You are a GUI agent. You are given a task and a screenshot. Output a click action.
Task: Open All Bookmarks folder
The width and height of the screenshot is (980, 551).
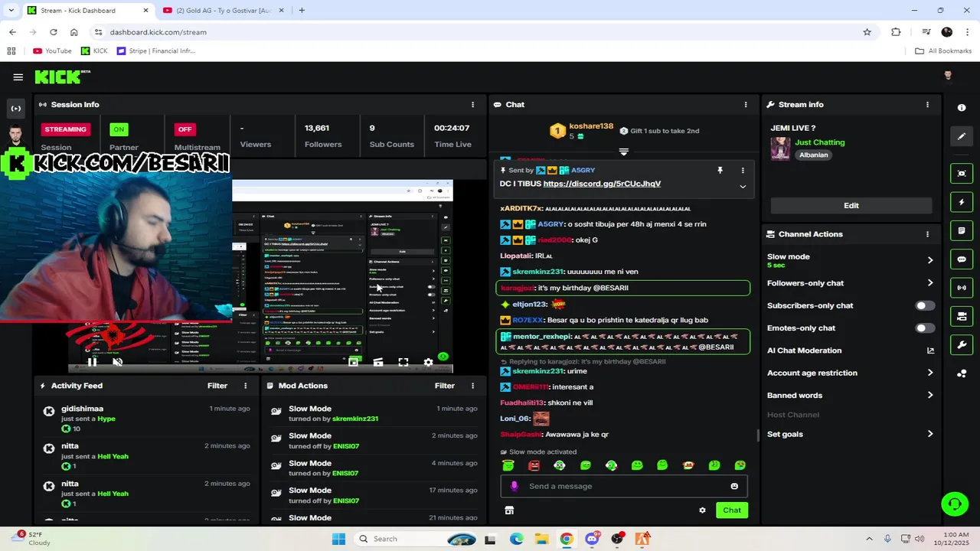tap(943, 51)
